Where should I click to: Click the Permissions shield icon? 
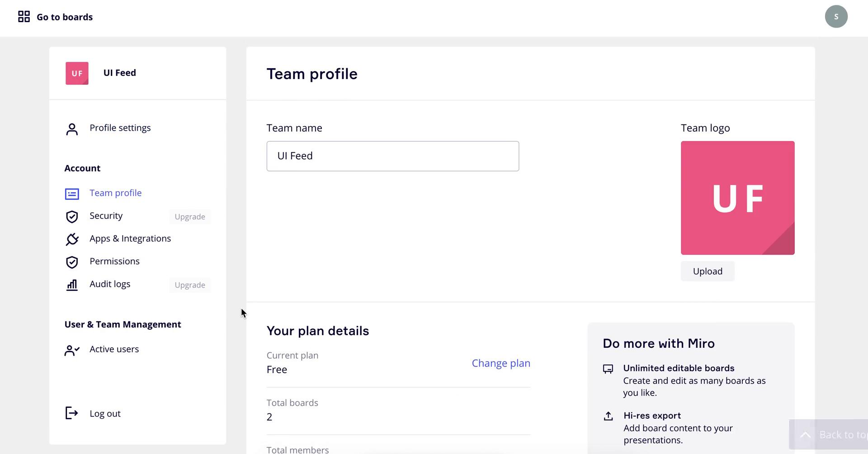[x=72, y=262]
